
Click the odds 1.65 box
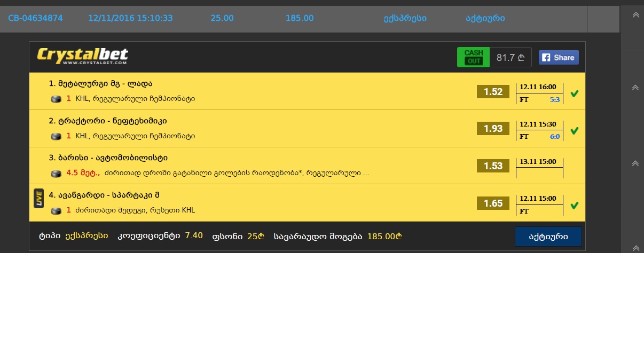[493, 203]
